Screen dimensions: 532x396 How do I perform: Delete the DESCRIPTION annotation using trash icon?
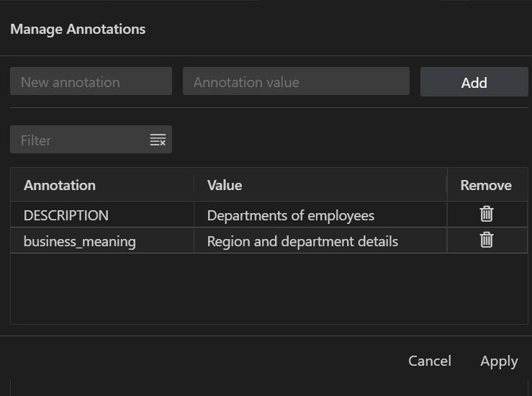487,214
